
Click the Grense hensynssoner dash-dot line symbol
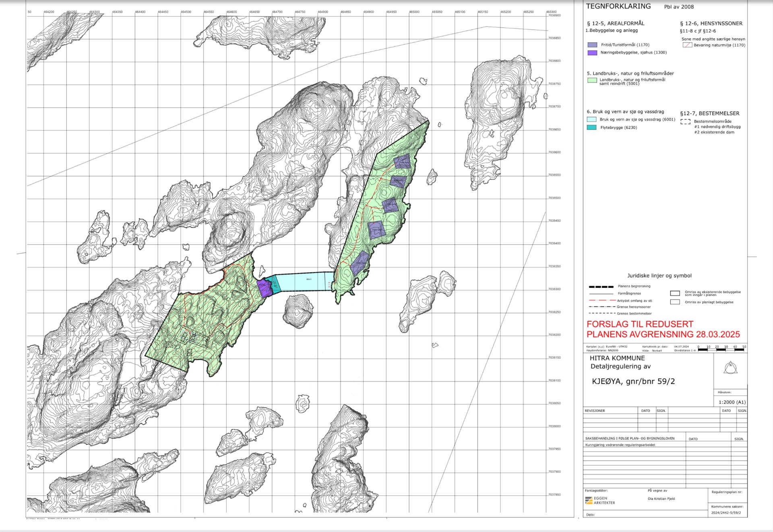click(601, 307)
